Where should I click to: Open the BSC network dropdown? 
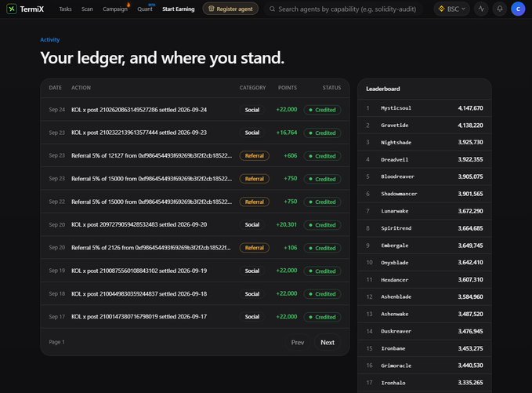tap(451, 9)
